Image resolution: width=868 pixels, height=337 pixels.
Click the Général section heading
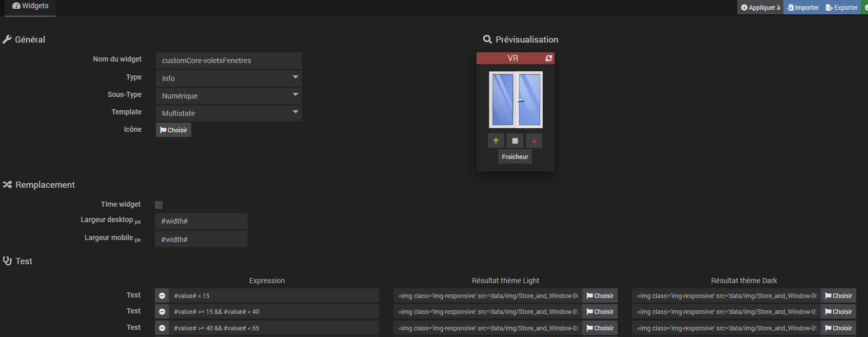click(x=24, y=39)
